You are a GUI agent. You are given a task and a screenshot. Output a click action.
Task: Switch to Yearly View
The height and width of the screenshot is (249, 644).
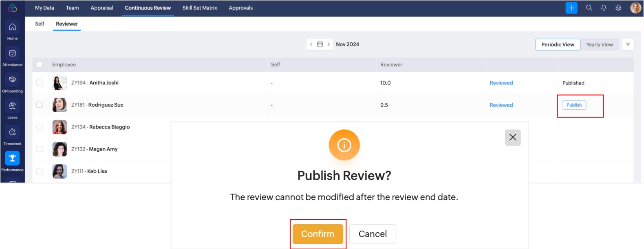point(600,44)
